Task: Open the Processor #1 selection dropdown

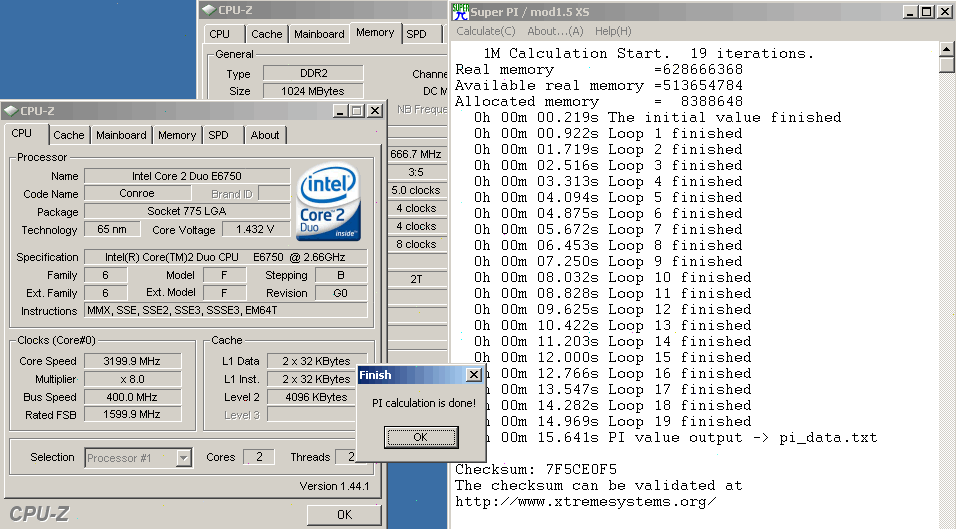Action: (x=183, y=458)
